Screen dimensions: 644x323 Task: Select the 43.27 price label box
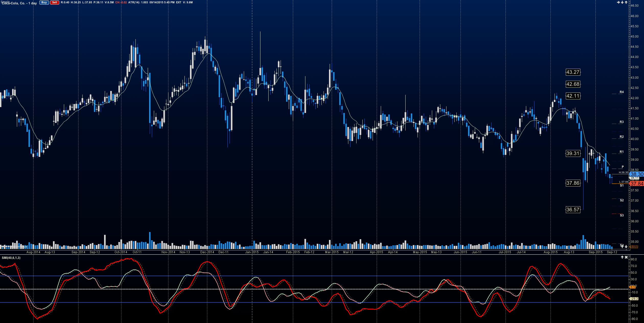(573, 72)
